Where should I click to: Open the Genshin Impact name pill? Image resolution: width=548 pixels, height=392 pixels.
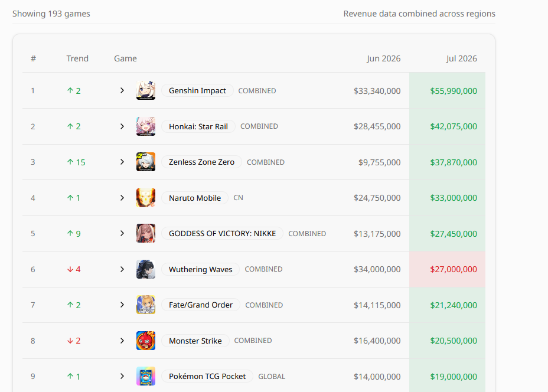click(197, 90)
